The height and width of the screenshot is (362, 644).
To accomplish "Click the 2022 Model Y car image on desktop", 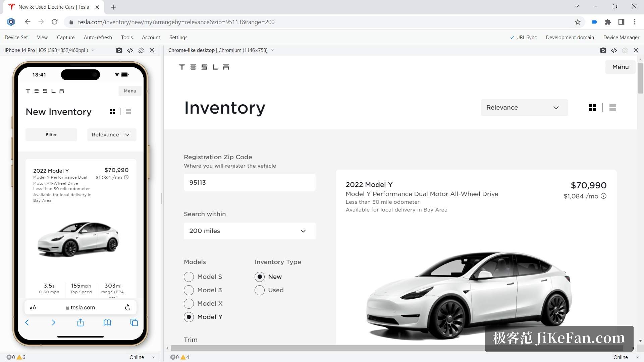I will [x=470, y=295].
